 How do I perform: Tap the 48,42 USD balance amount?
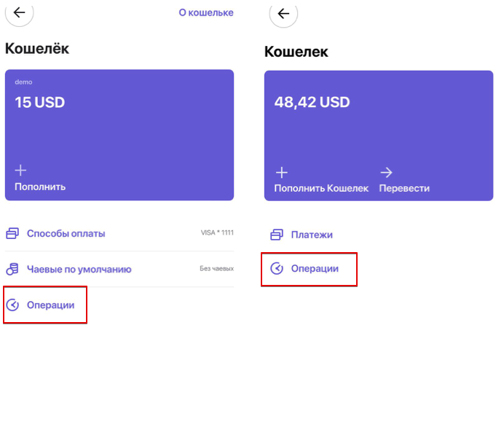pyautogui.click(x=312, y=103)
